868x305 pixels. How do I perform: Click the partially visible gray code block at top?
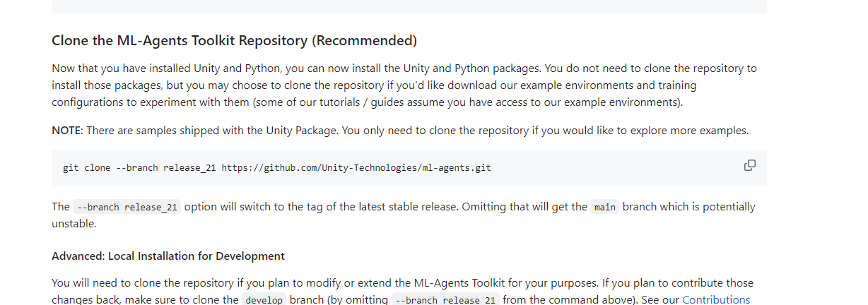(409, 6)
